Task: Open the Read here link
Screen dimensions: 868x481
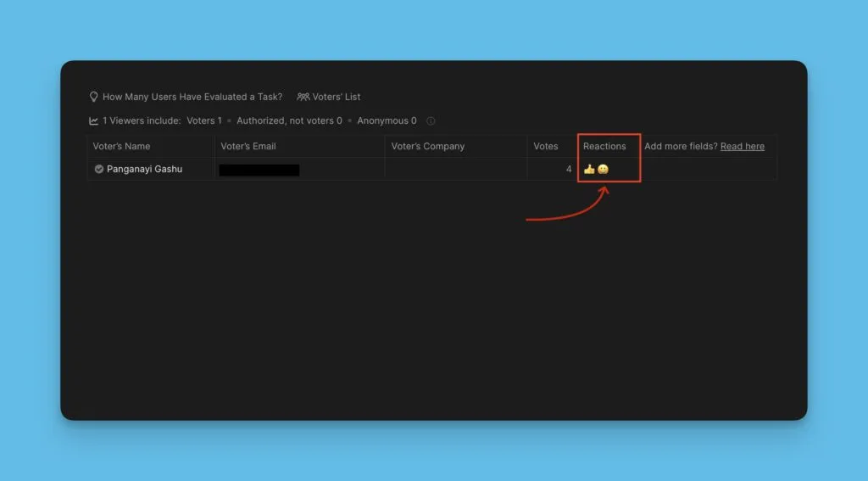Action: [x=742, y=147]
